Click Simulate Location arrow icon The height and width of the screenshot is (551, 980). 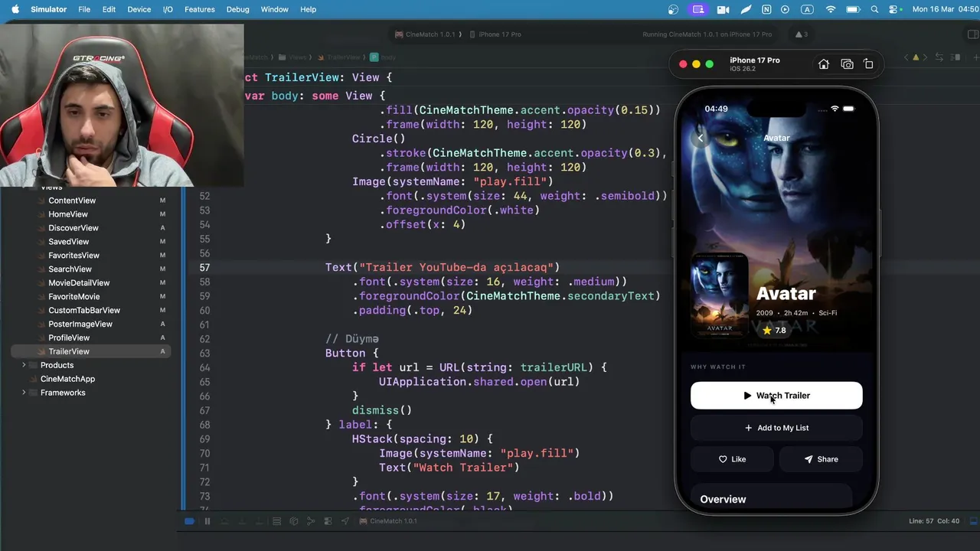[x=345, y=521]
